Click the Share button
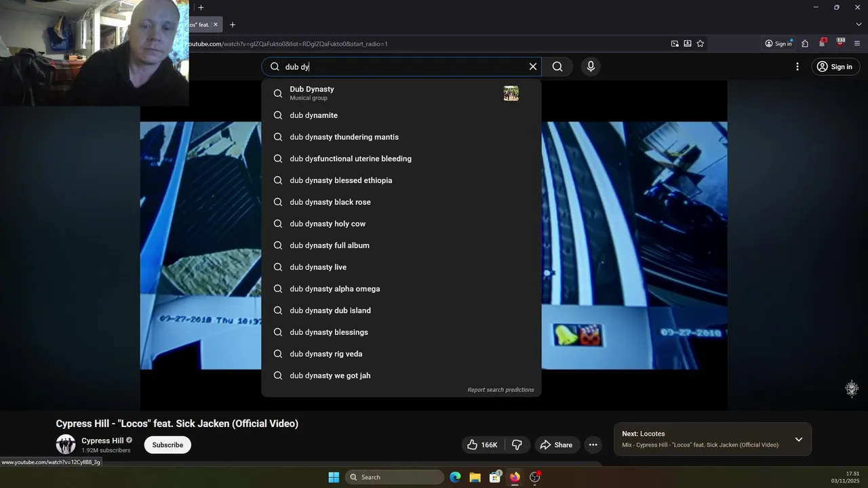The width and height of the screenshot is (868, 488). (556, 445)
